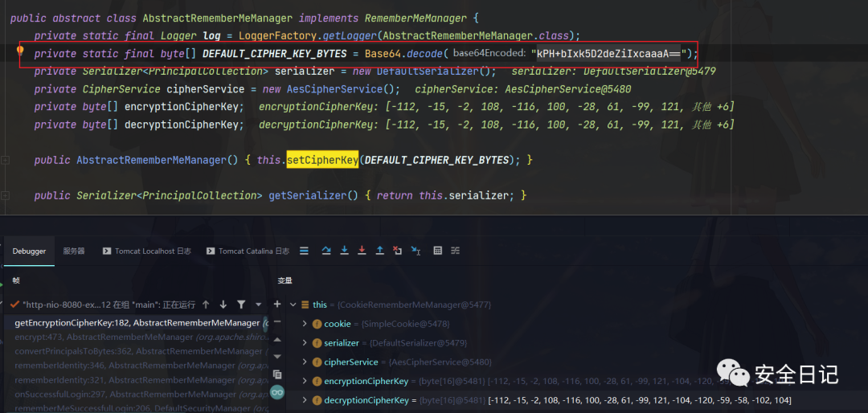Expand the cookie variable node
This screenshot has width=868, height=413.
304,323
